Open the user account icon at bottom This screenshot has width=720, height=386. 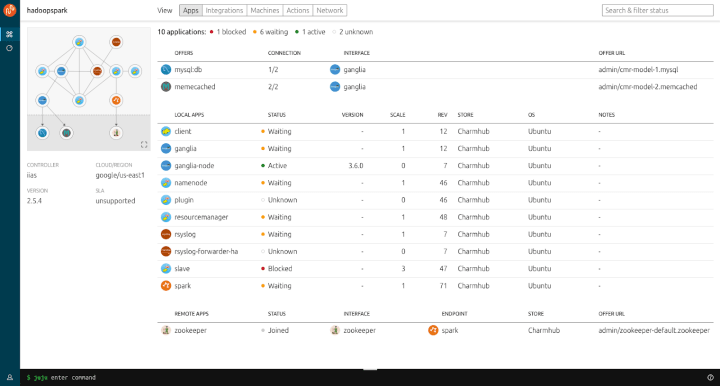tap(10, 377)
